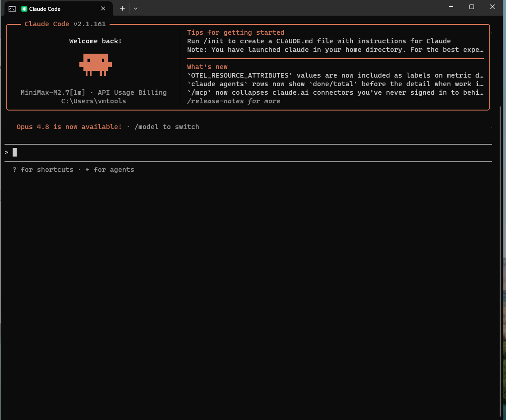506x420 pixels.
Task: Click the terminal icon in title bar
Action: tap(12, 9)
